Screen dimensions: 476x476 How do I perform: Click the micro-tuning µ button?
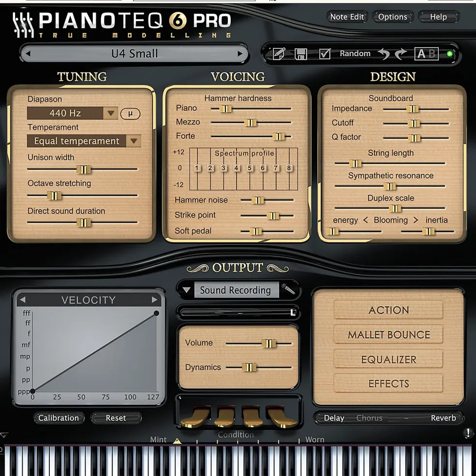click(x=130, y=114)
